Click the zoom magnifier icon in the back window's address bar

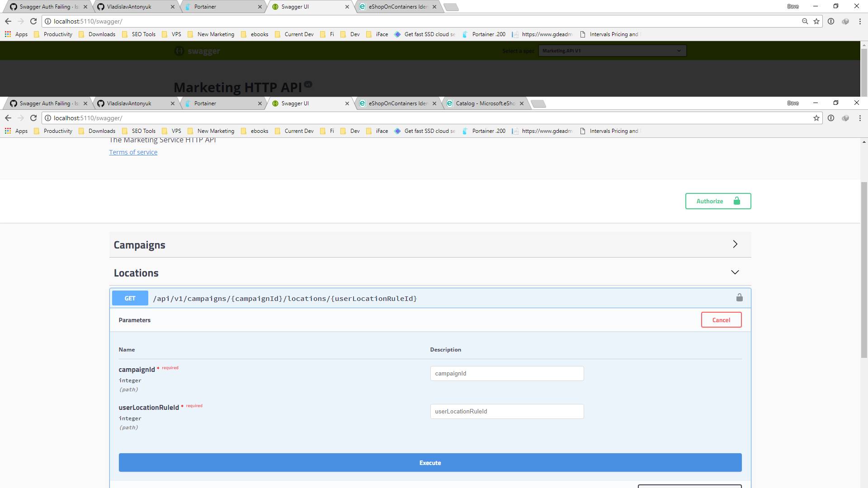click(x=805, y=21)
